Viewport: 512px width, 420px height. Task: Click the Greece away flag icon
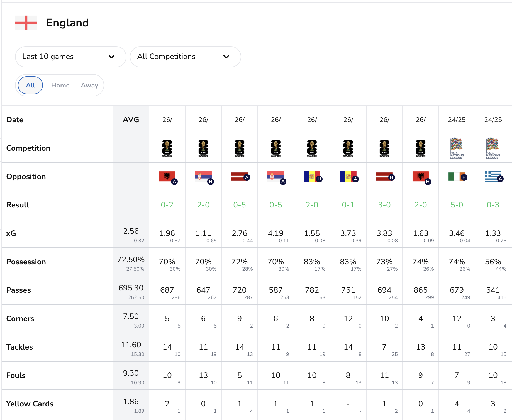coord(493,177)
